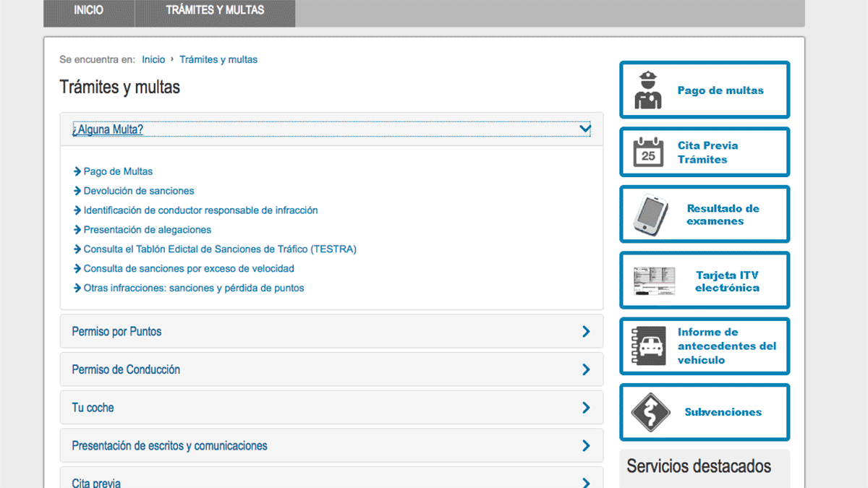868x488 pixels.
Task: Click the car notebook icon for Informe de antecedentes
Action: coord(648,346)
